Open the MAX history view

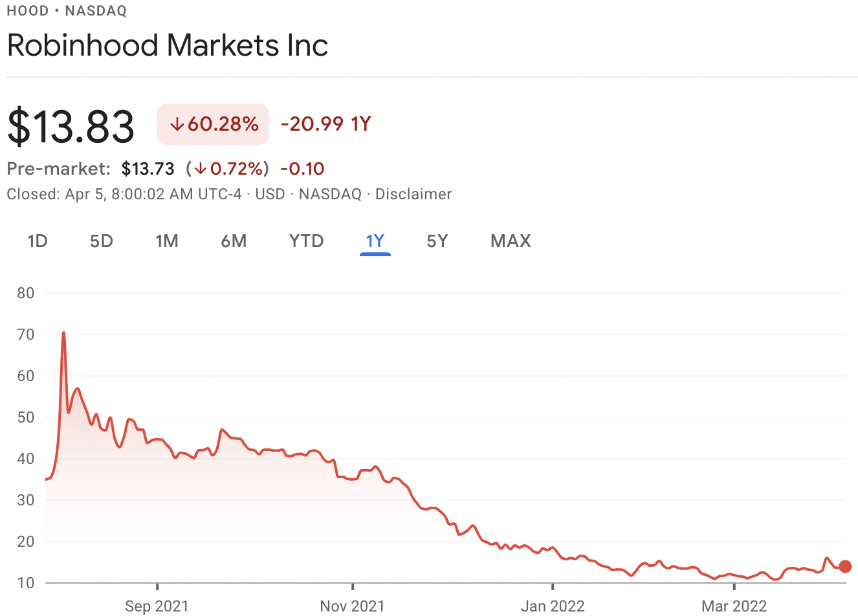pyautogui.click(x=510, y=241)
